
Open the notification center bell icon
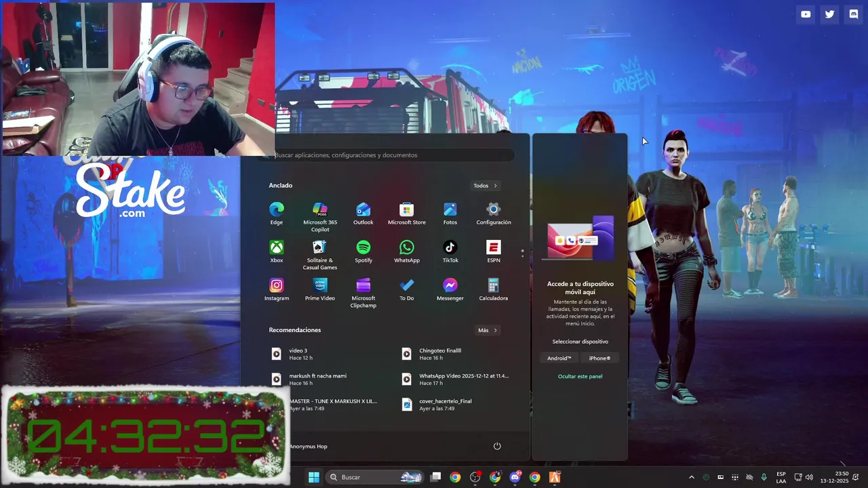click(857, 477)
